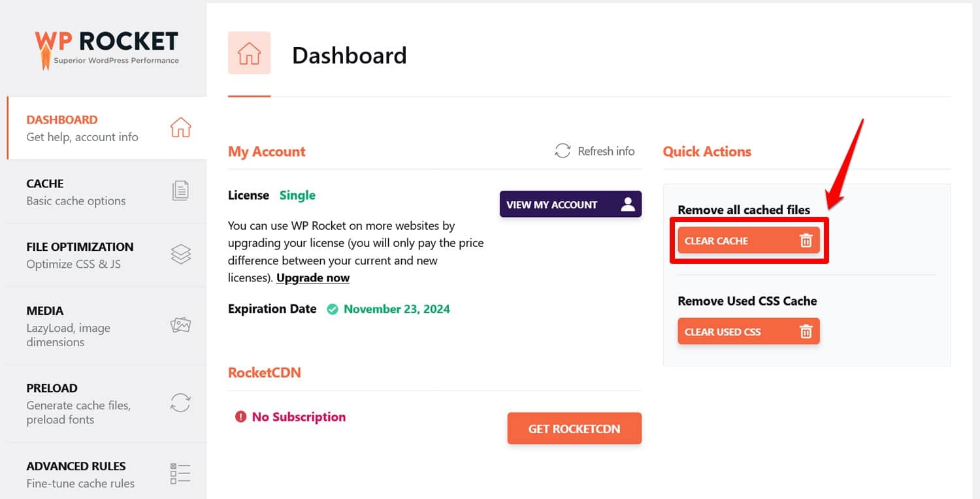Go to the Preload tab
Image resolution: width=980 pixels, height=499 pixels.
(x=78, y=403)
